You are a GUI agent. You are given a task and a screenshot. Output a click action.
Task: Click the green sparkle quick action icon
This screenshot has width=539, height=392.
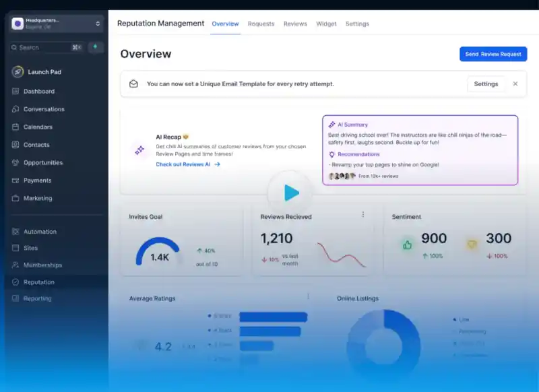click(96, 47)
